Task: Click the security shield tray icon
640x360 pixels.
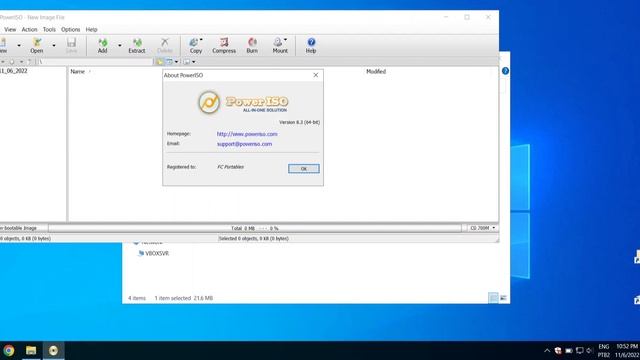Action: point(558,351)
